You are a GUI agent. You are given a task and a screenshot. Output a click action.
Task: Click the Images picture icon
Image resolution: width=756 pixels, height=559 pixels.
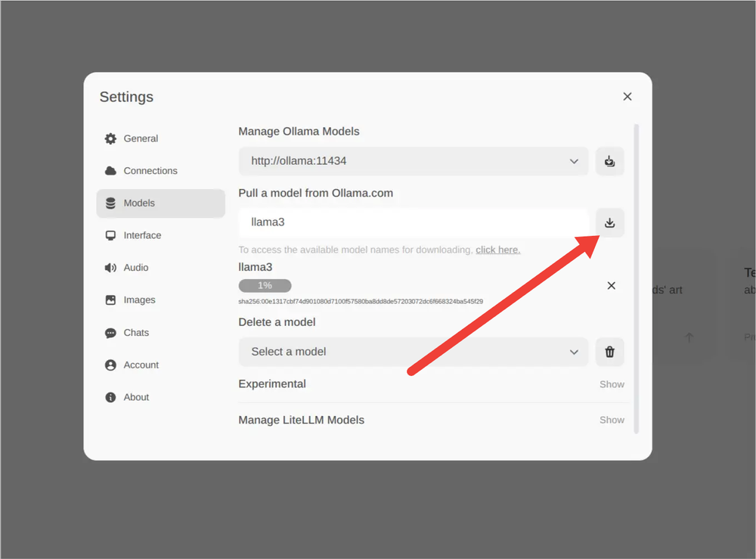coord(110,300)
